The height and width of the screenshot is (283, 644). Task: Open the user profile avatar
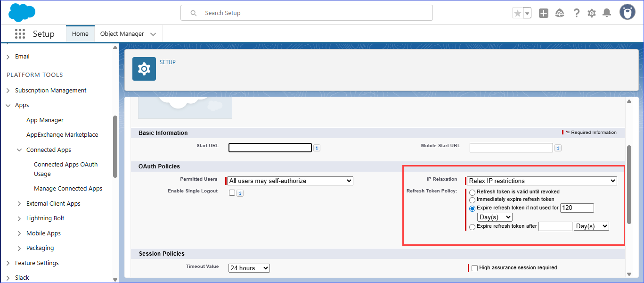[x=627, y=13]
